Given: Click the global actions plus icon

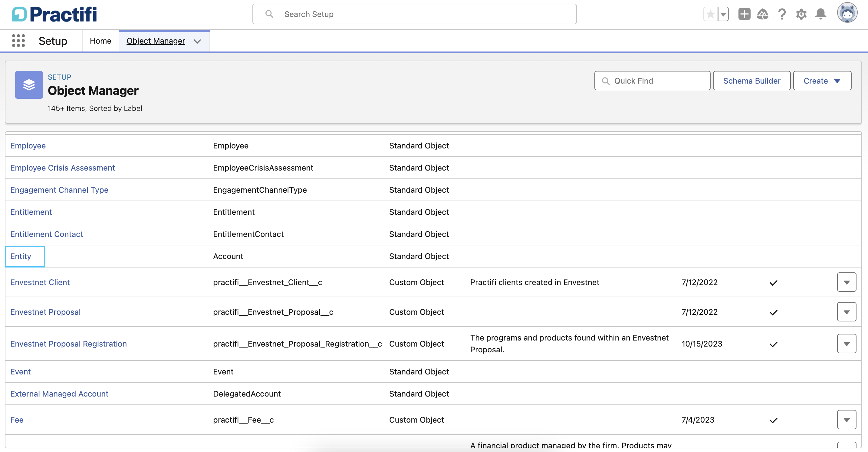Looking at the screenshot, I should coord(744,14).
